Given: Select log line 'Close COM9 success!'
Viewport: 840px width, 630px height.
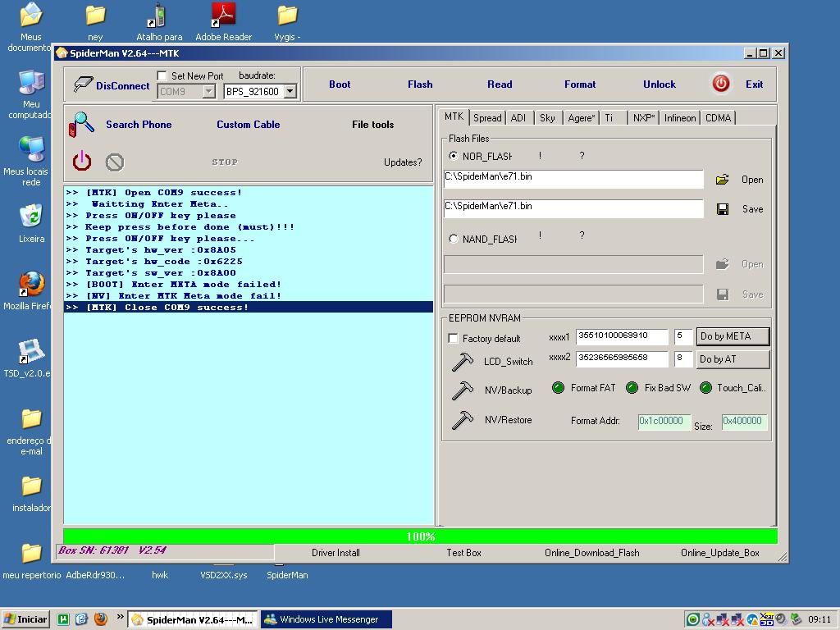Looking at the screenshot, I should (x=248, y=308).
